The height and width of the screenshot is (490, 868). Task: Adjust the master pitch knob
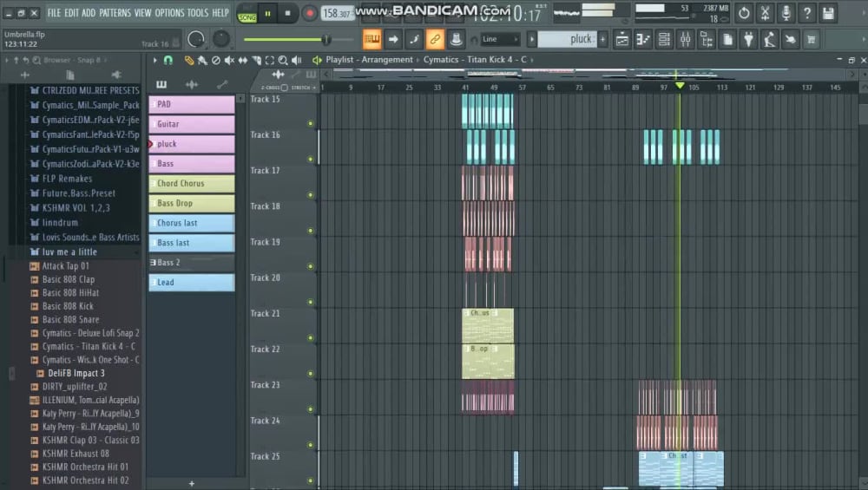tap(220, 39)
